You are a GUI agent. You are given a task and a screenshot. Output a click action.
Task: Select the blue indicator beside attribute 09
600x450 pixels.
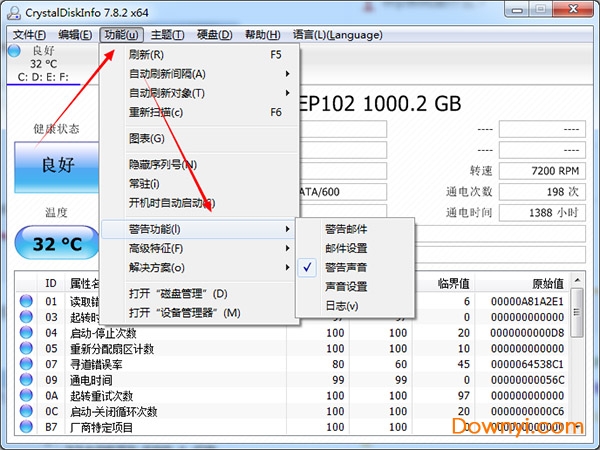point(26,381)
